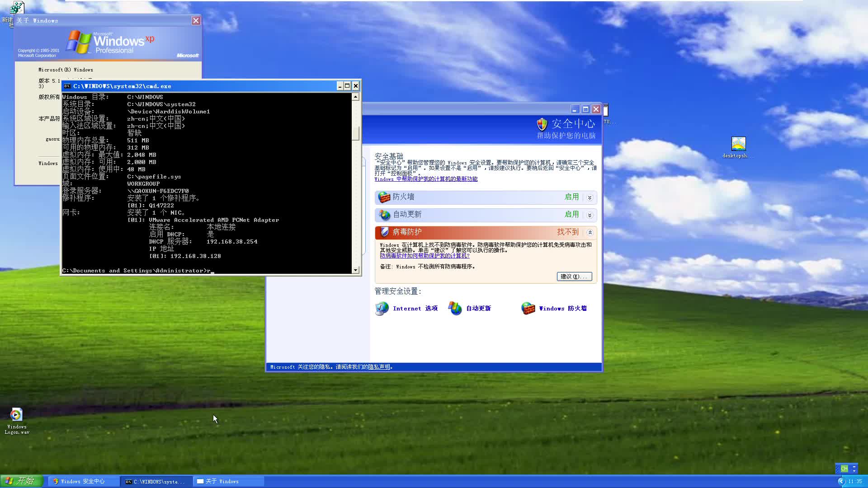Click the WORKGROUP domain value
This screenshot has width=868, height=488.
(143, 184)
